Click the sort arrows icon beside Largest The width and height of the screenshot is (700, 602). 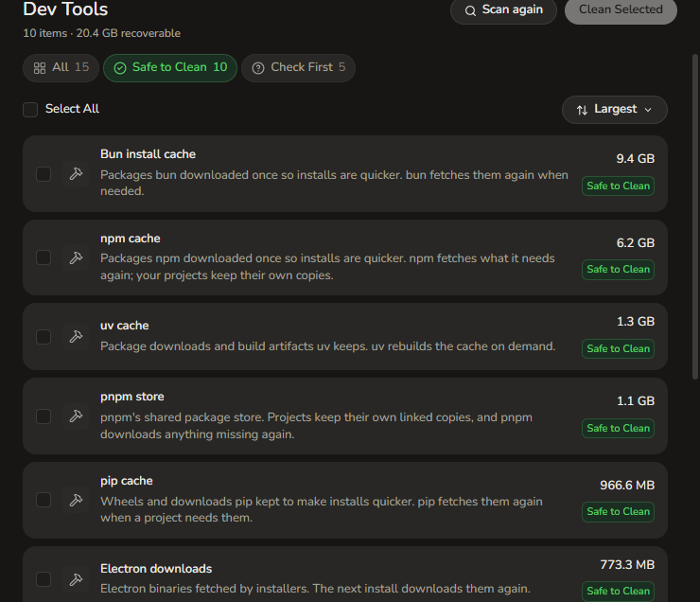tap(582, 110)
